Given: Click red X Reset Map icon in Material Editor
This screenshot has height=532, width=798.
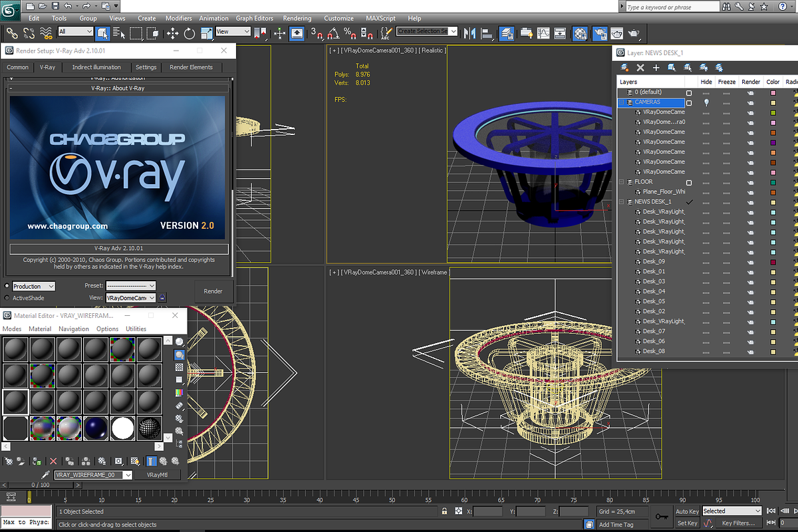Looking at the screenshot, I should (53, 461).
